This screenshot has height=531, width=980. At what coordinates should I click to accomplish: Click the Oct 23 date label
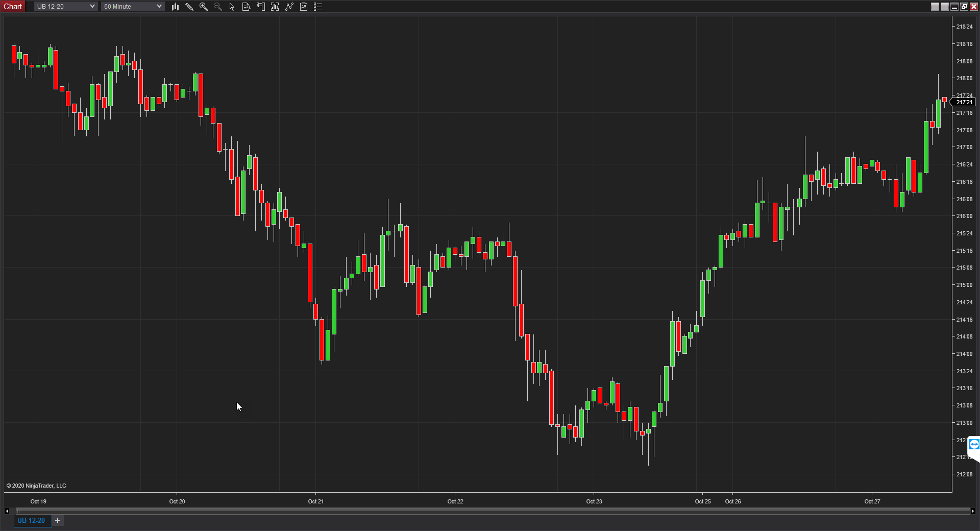tap(594, 501)
